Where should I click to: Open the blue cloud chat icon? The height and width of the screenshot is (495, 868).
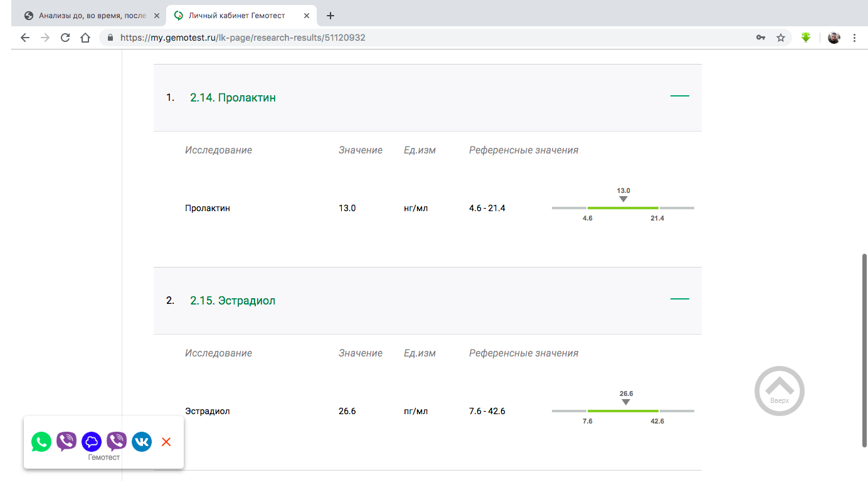point(92,442)
